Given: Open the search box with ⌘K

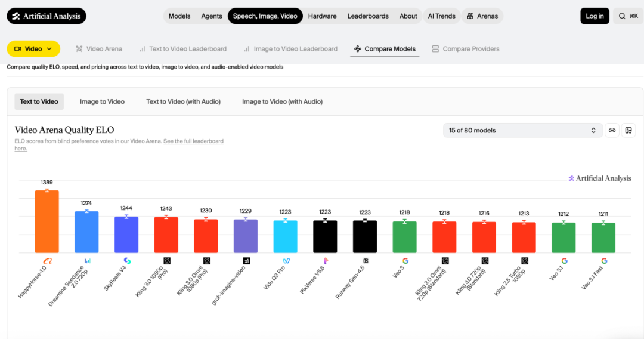Looking at the screenshot, I should point(628,16).
